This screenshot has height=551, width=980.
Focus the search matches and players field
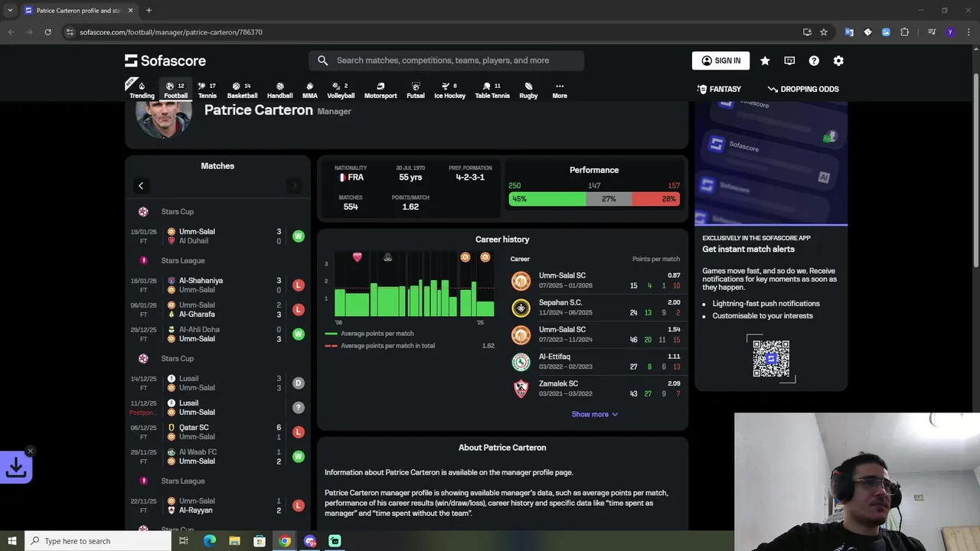coord(446,60)
